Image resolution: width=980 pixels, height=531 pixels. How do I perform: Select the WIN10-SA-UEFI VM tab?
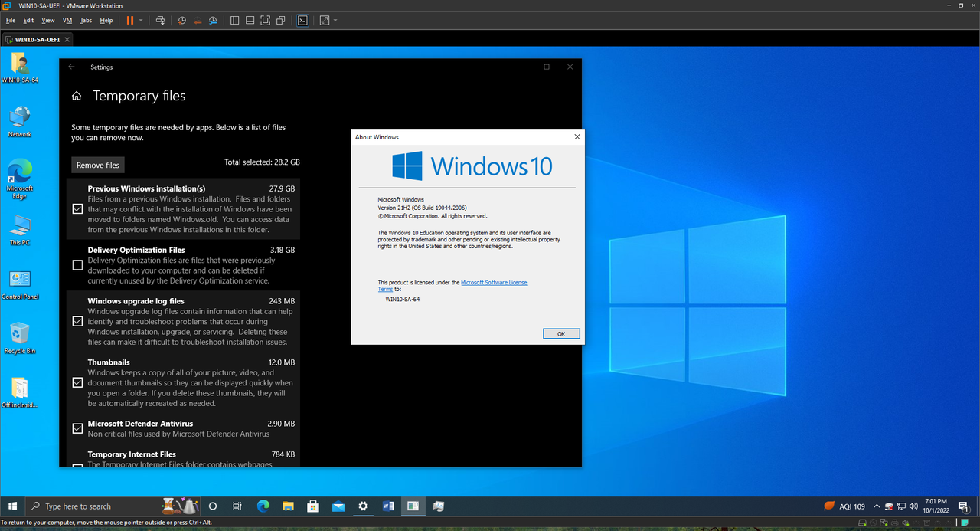point(38,39)
